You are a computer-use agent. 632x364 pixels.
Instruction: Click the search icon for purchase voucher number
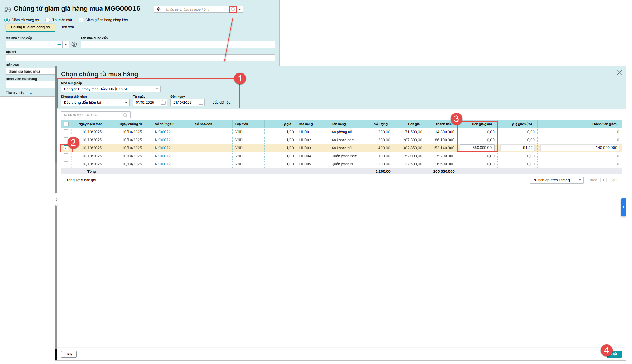coord(233,10)
